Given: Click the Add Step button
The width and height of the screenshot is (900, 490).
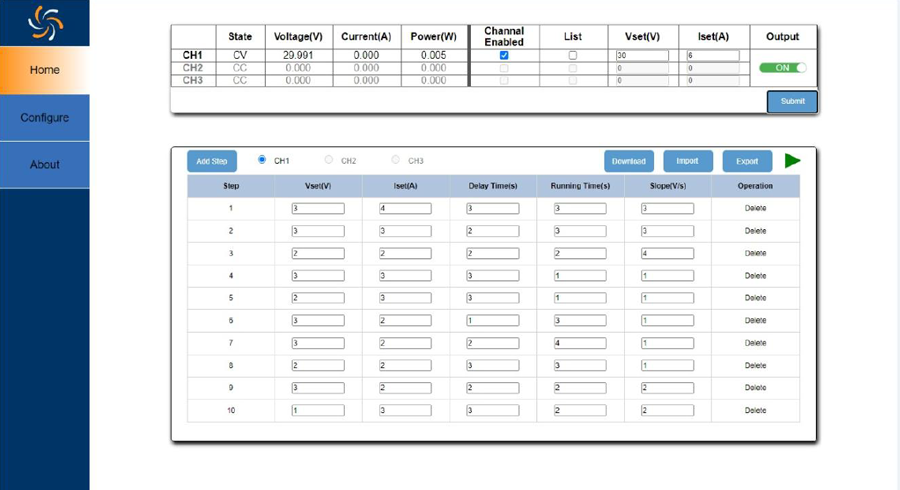Looking at the screenshot, I should tap(212, 161).
